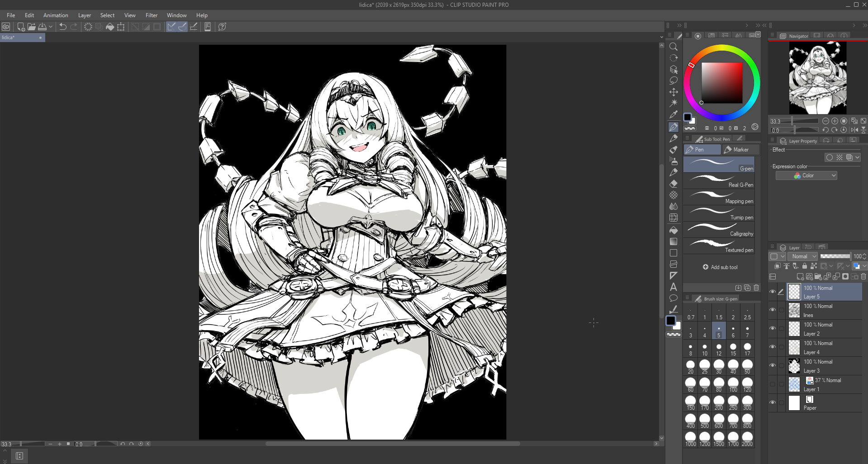The height and width of the screenshot is (464, 868).
Task: Toggle Snap to Grid in command bar
Action: (x=194, y=27)
